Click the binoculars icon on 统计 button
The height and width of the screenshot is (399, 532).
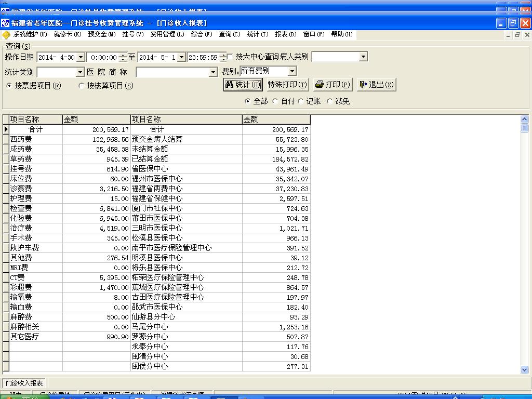pyautogui.click(x=230, y=85)
